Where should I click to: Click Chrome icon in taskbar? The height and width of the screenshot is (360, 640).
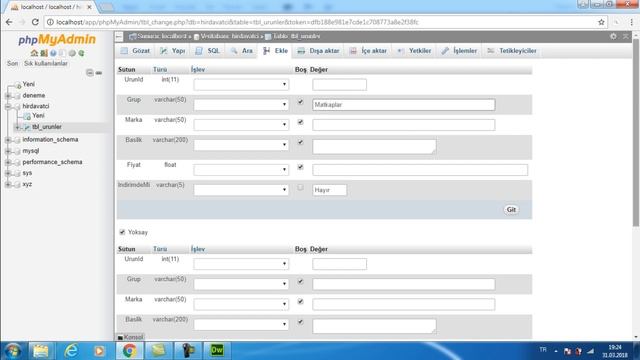(129, 351)
